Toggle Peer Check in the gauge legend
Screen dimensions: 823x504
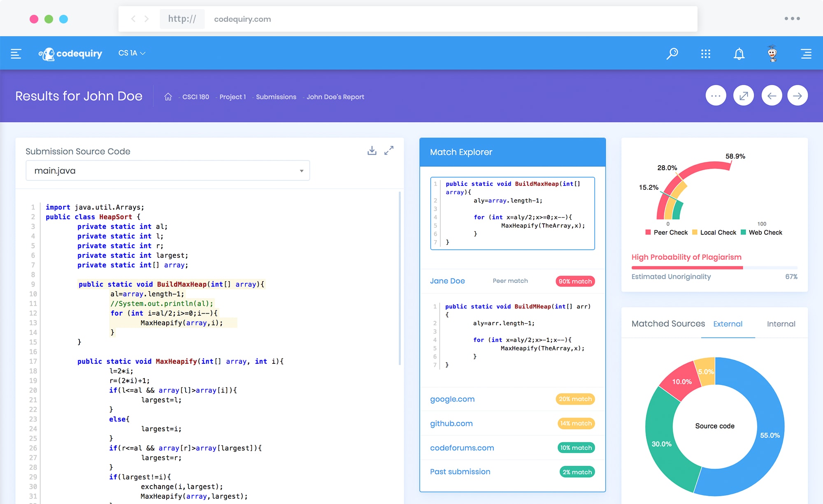click(x=666, y=232)
